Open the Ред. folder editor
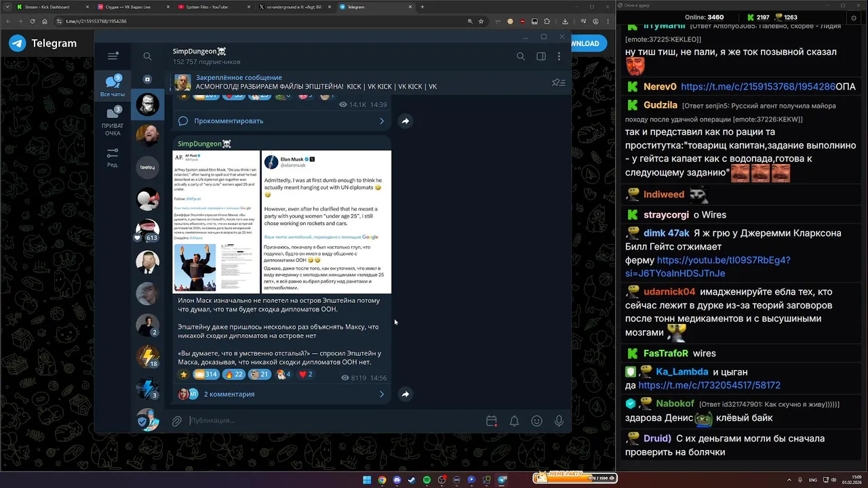The width and height of the screenshot is (868, 488). 113,158
